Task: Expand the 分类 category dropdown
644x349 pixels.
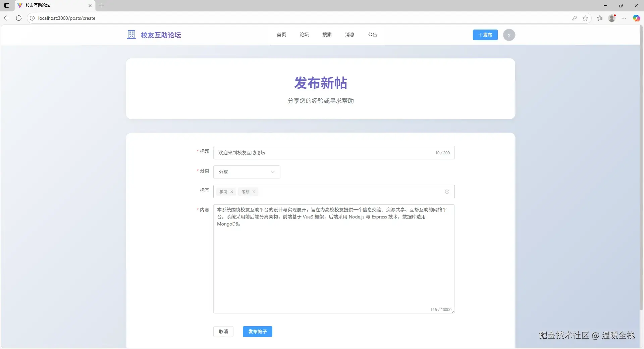Action: tap(247, 172)
